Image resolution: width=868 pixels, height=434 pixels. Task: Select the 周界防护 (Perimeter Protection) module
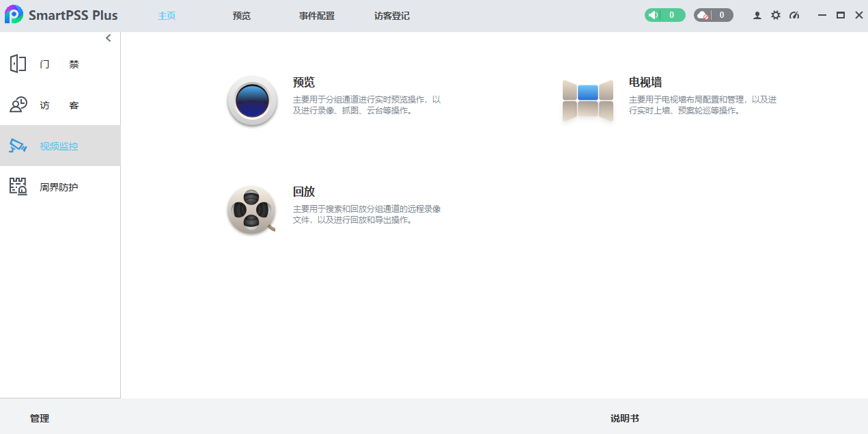click(x=60, y=186)
